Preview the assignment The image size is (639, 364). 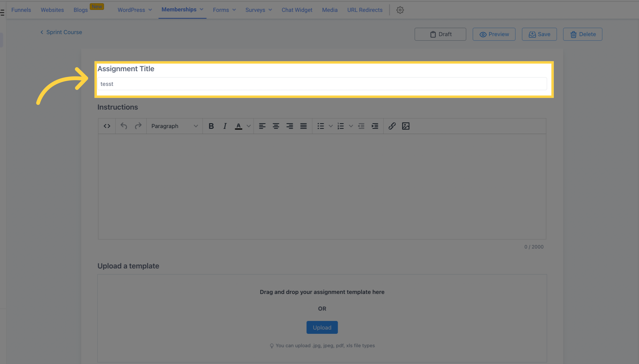tap(494, 34)
